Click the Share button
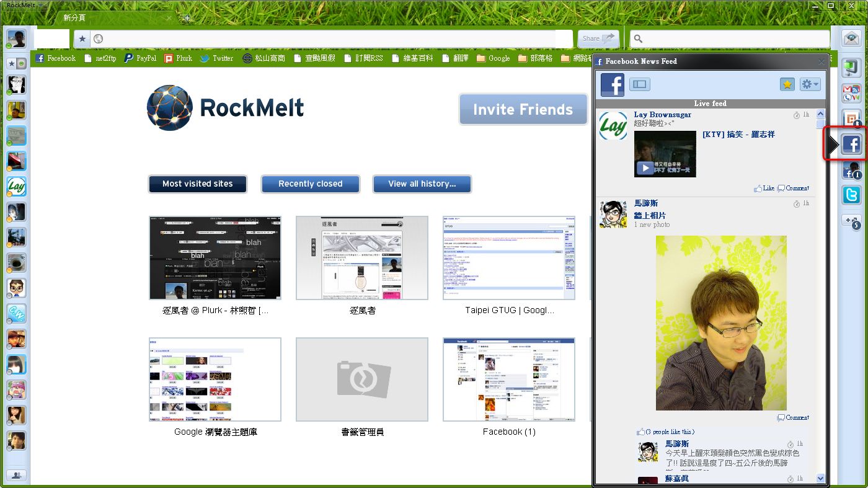Image resolution: width=868 pixels, height=488 pixels. (x=598, y=38)
